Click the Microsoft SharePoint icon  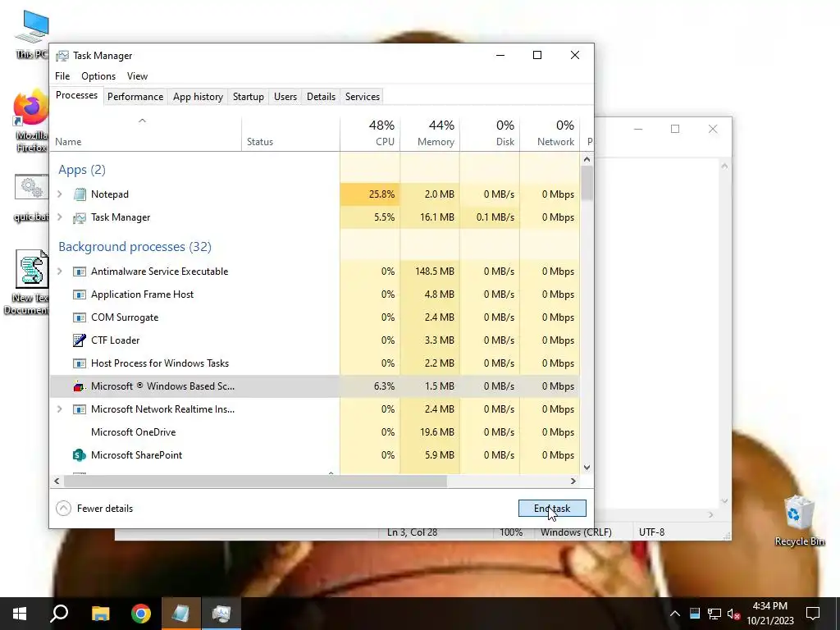tap(80, 455)
